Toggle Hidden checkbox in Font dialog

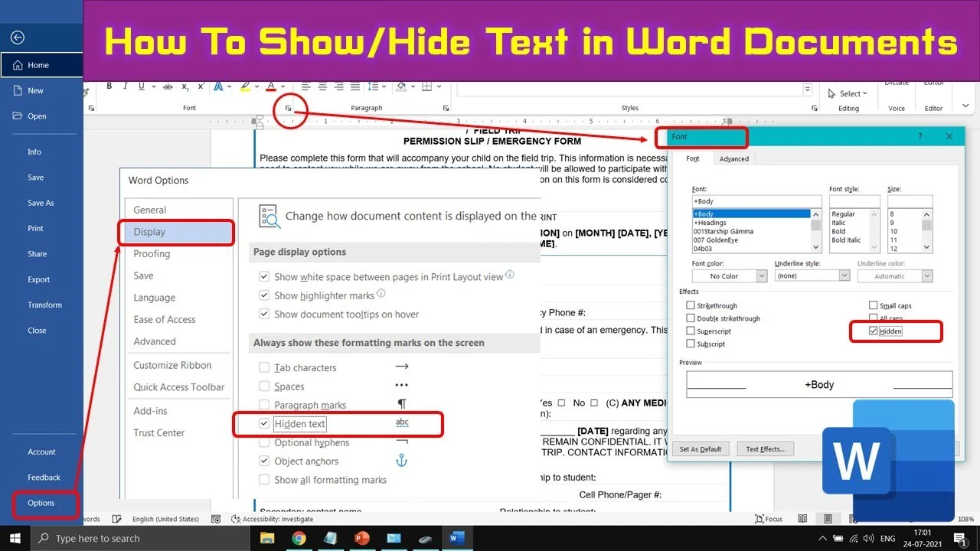point(874,331)
